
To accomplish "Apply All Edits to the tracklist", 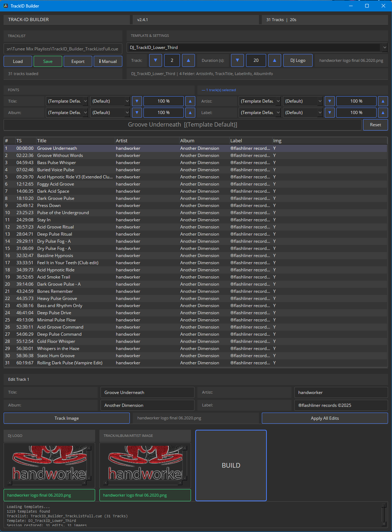I will pos(324,418).
